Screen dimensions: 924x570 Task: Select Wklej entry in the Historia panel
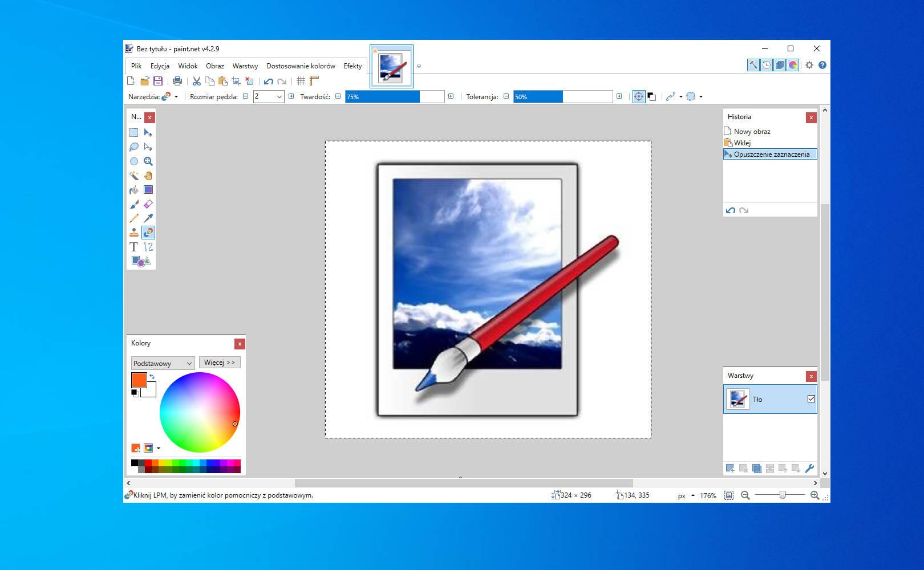click(x=741, y=142)
